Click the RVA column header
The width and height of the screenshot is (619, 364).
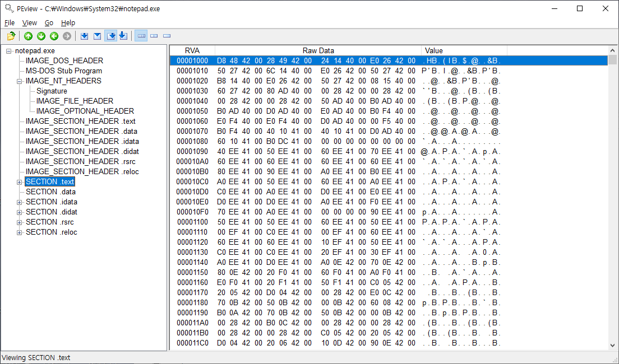tap(192, 50)
